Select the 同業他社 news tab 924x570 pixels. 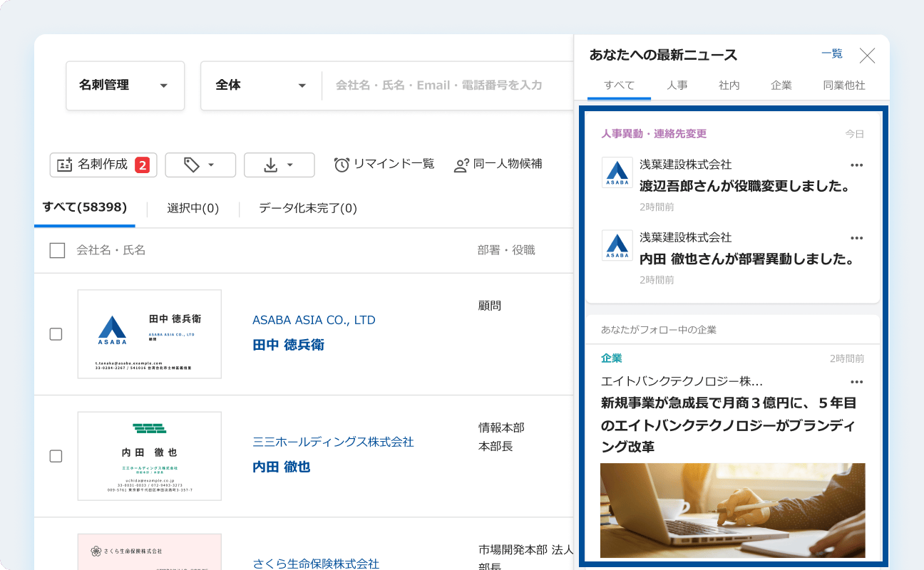[x=844, y=85]
